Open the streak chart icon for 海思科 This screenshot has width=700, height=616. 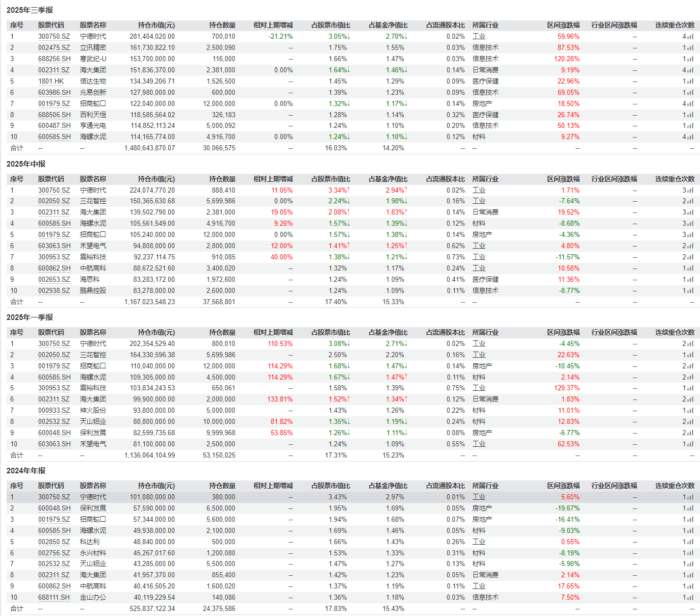(x=690, y=280)
